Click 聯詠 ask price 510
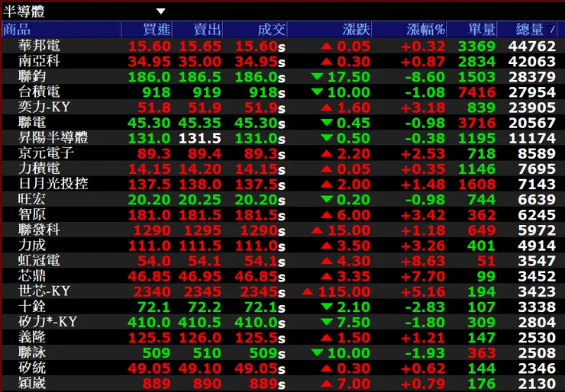Screen dimensions: 565x392 (x=207, y=353)
